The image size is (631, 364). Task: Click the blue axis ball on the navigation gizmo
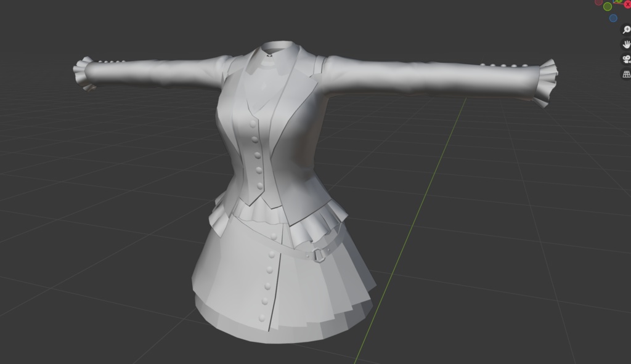[613, 17]
